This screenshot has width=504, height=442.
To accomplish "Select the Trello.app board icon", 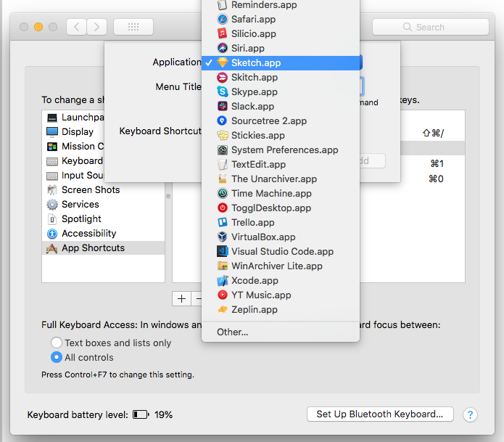I will 222,222.
